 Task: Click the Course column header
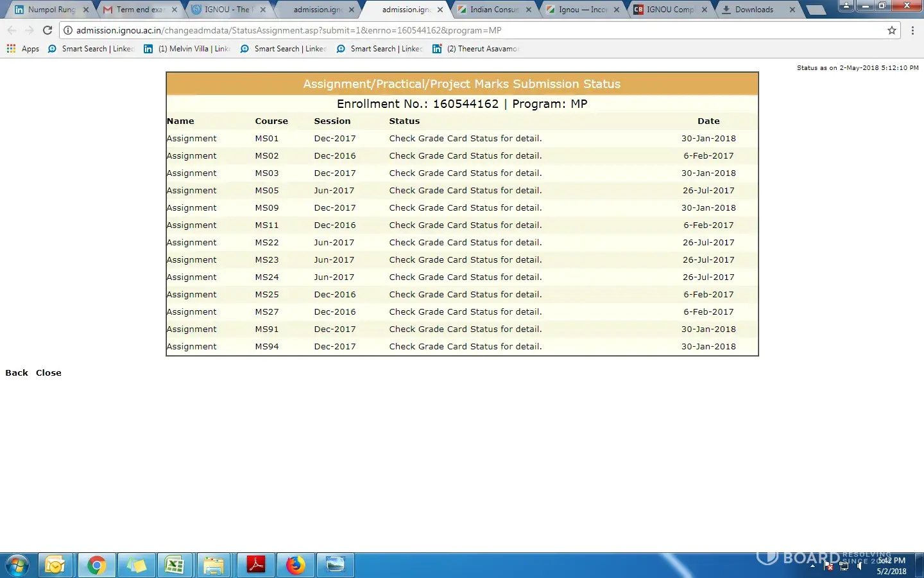coord(271,121)
